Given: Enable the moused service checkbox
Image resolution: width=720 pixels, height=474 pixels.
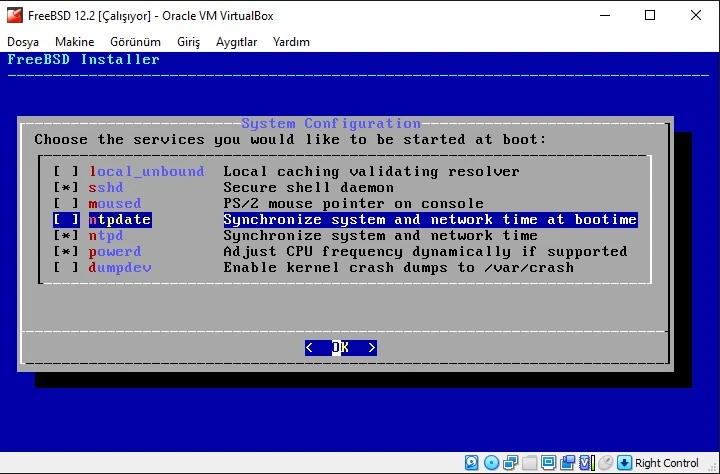Looking at the screenshot, I should coord(66,203).
